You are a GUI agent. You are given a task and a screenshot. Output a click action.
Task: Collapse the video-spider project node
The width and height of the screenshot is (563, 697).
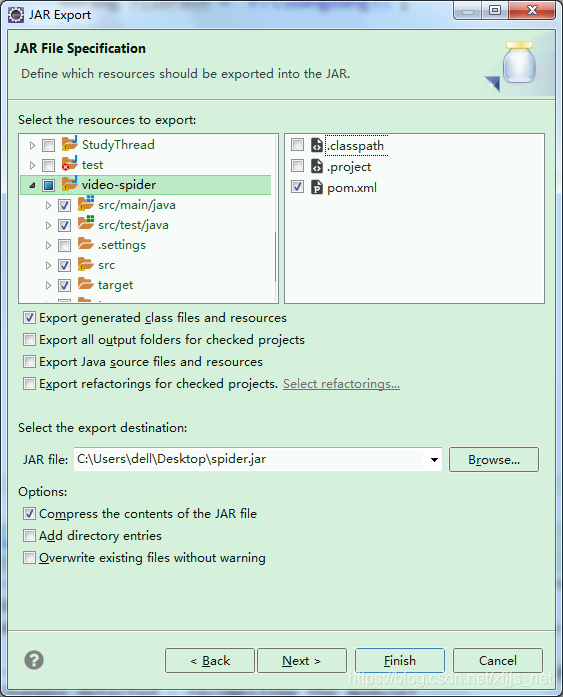32,185
